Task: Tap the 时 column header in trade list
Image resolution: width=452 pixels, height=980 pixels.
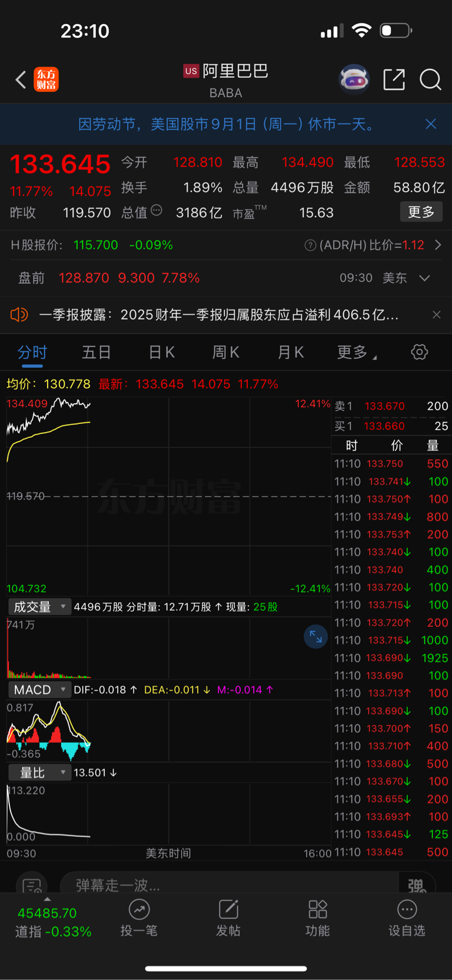Action: pos(351,446)
